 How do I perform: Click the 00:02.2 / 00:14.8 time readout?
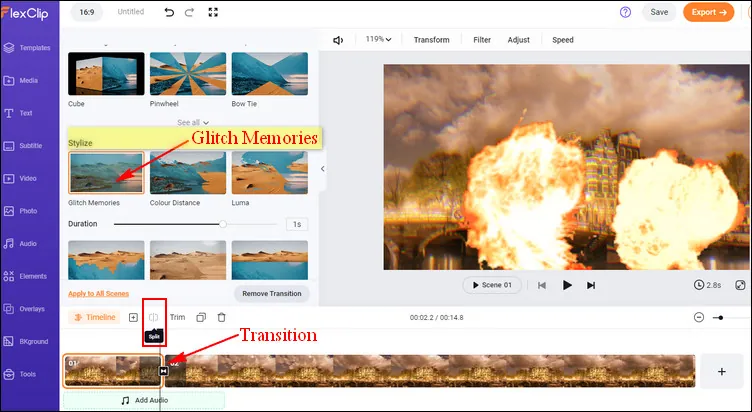pyautogui.click(x=436, y=318)
